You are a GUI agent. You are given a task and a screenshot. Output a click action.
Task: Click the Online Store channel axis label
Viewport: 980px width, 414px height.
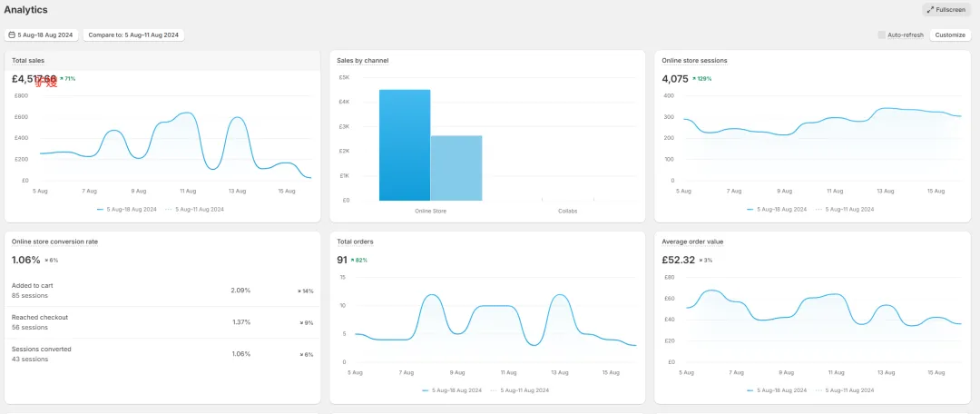431,212
